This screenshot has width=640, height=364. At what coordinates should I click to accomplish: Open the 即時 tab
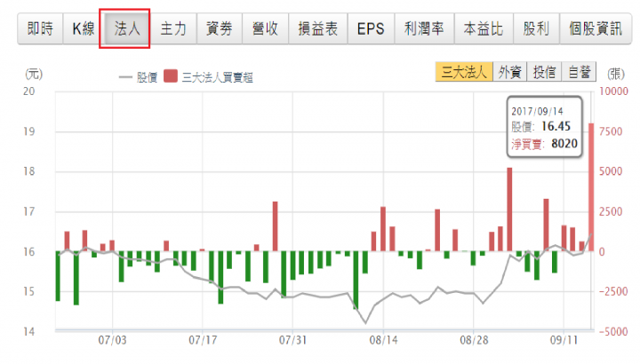point(40,28)
